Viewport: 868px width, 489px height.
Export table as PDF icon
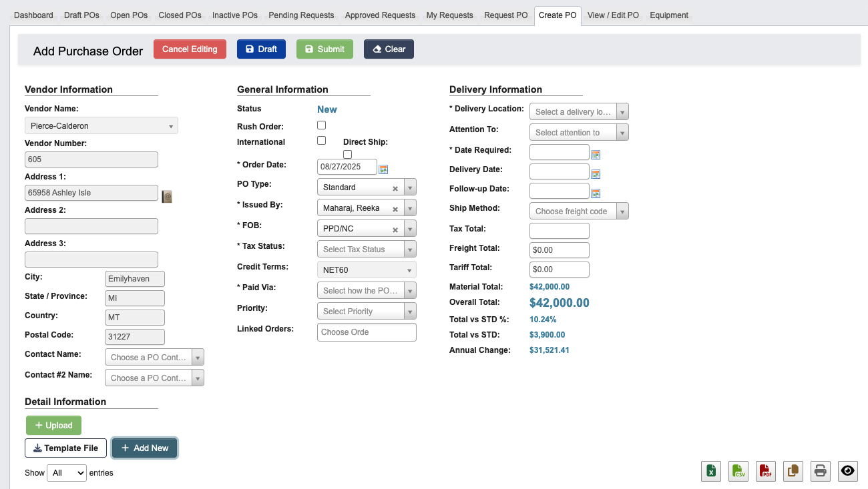point(766,471)
